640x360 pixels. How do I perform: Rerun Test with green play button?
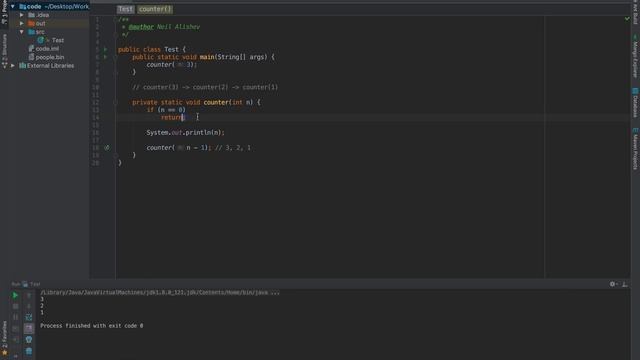point(15,295)
